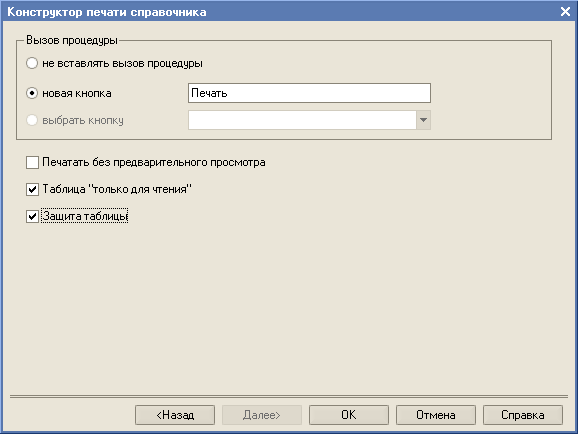Toggle 'Защита таблицы' checkbox

coord(32,216)
